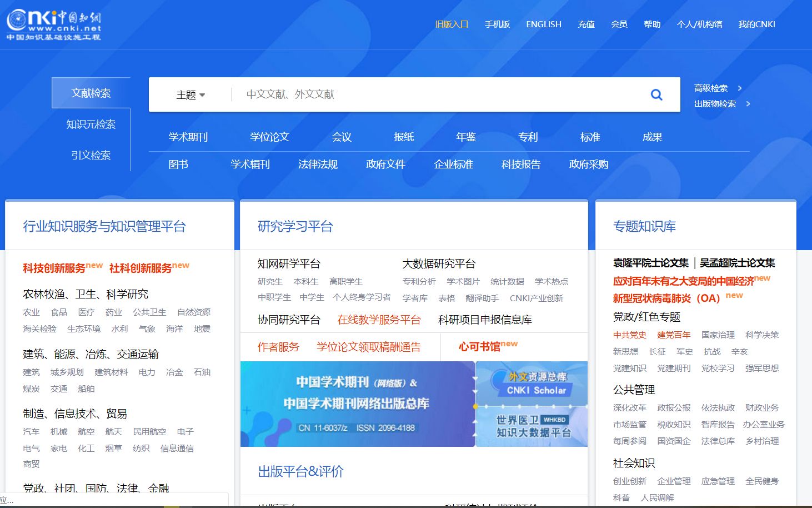
Task: Open the 外文资源总库 CNKI Scholar banner
Action: pyautogui.click(x=532, y=383)
